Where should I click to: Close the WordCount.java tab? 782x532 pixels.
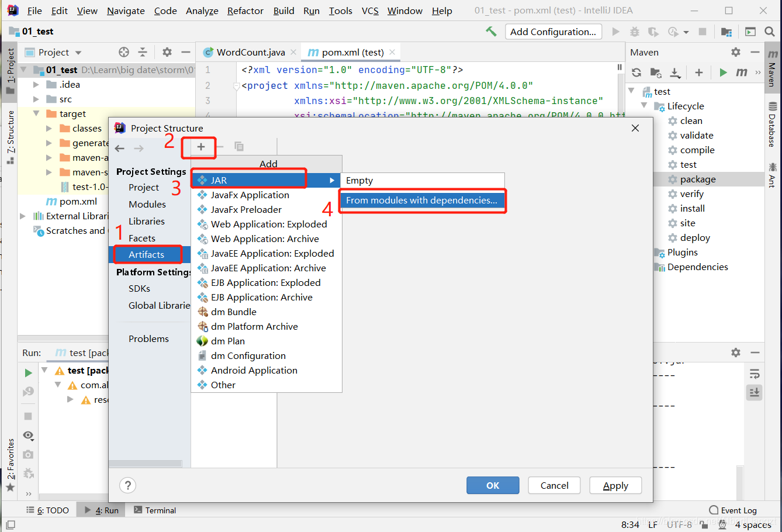(x=293, y=52)
